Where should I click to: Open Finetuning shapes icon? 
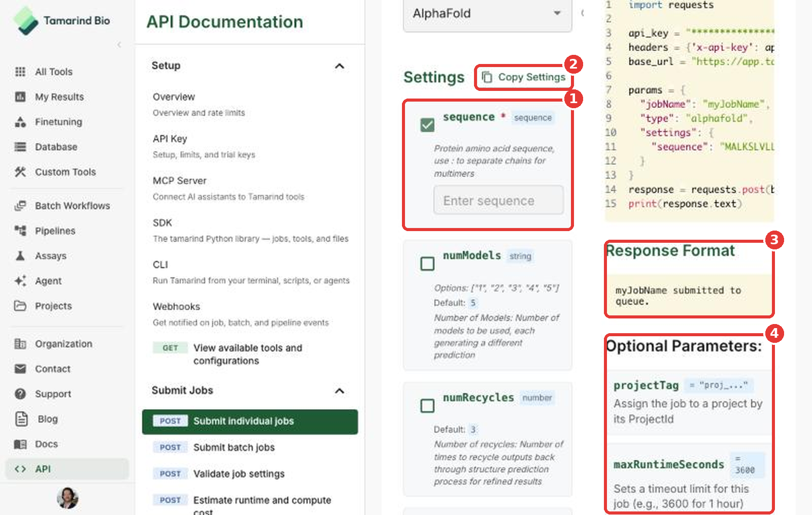(x=20, y=122)
